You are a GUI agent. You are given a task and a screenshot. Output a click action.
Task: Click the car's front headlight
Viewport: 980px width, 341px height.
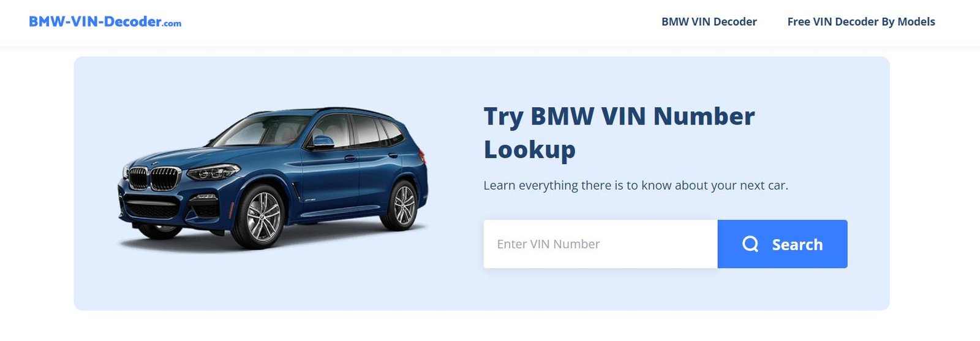click(x=213, y=172)
